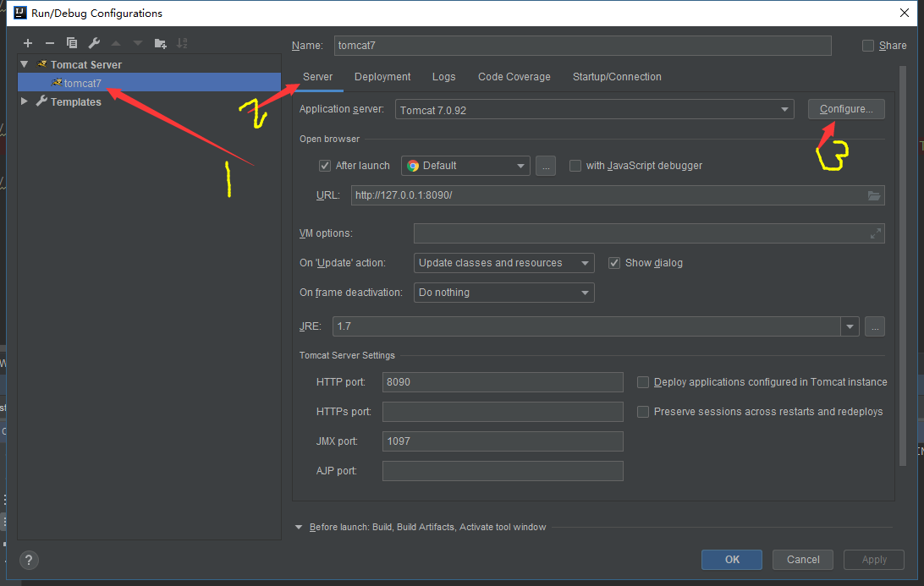
Task: Collapse the Tomcat Server tree node
Action: coord(24,64)
